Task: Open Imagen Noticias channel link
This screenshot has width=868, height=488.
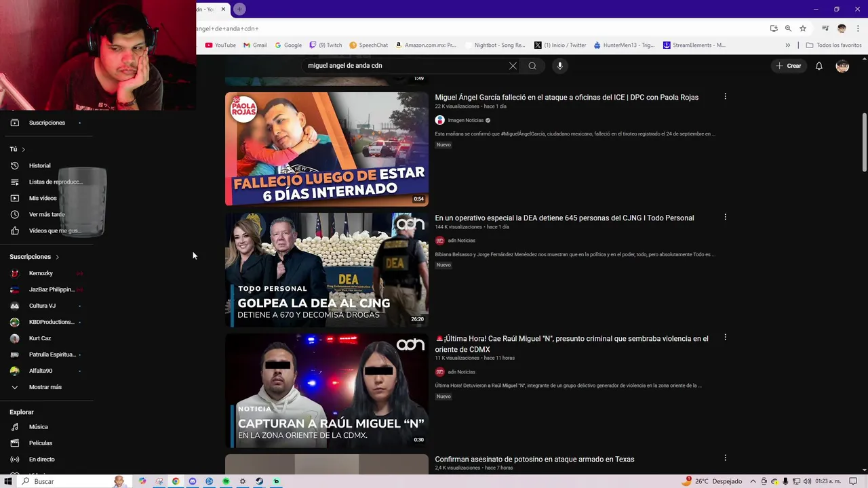Action: tap(465, 120)
